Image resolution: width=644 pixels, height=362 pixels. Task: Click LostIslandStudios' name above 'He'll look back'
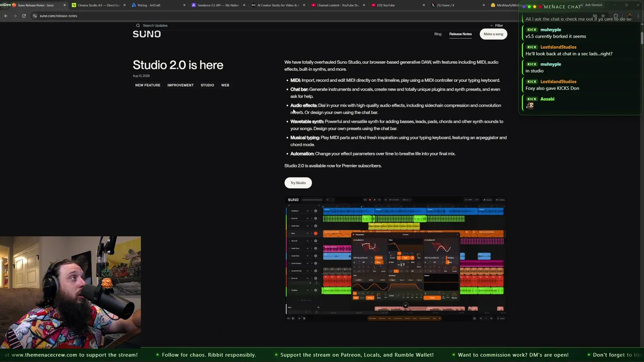[558, 47]
